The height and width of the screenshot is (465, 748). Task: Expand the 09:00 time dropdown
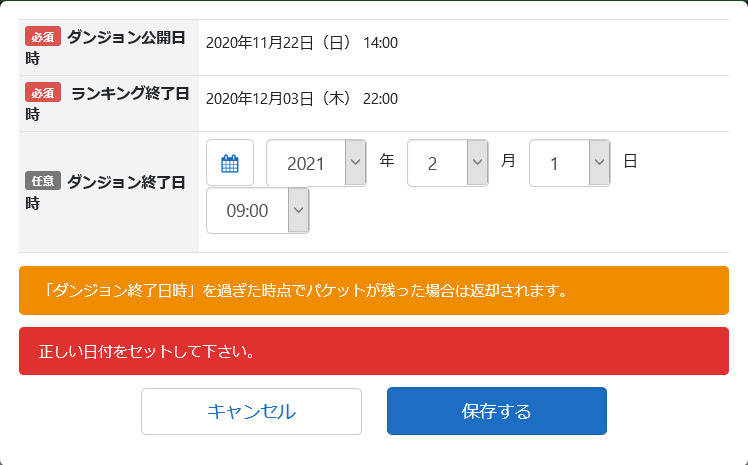pyautogui.click(x=258, y=211)
